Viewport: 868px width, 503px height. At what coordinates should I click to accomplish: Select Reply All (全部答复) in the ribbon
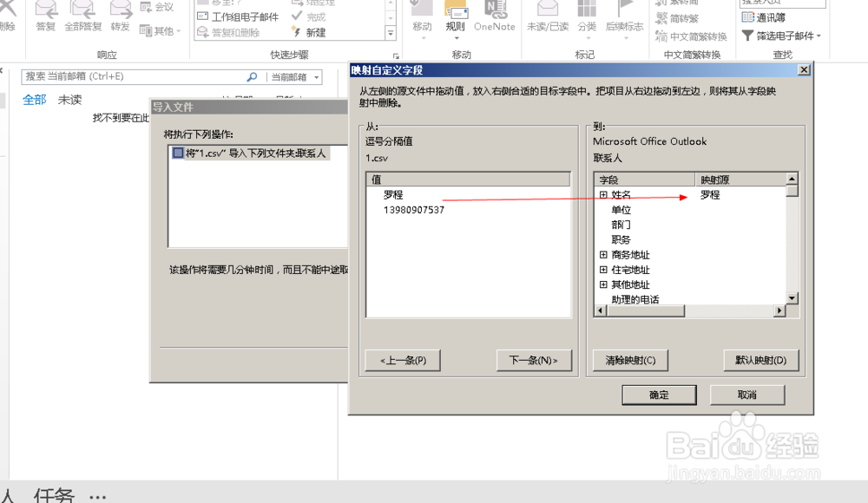[x=82, y=15]
